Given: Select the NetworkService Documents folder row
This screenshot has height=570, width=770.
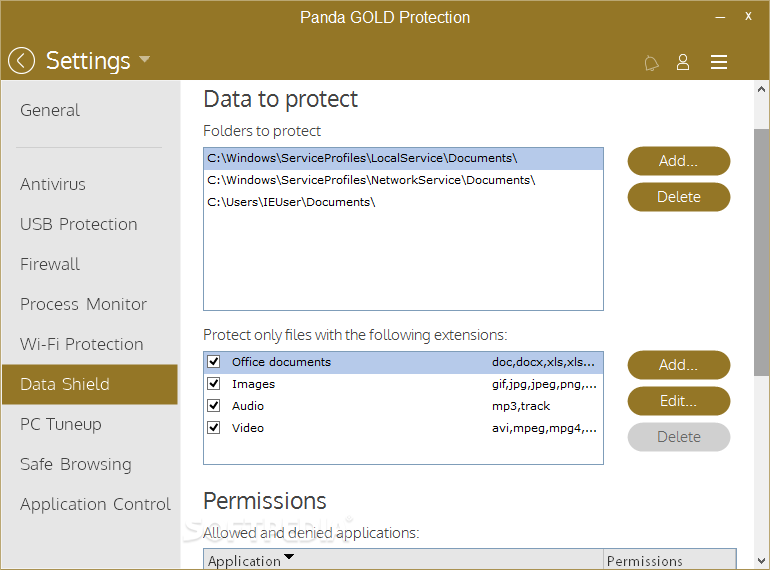Looking at the screenshot, I should point(403,180).
